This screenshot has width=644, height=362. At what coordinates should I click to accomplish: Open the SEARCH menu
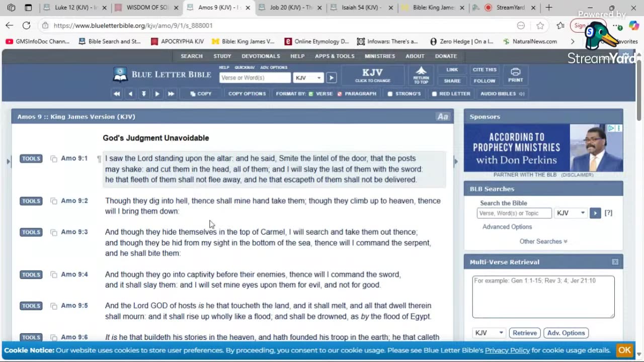click(192, 56)
